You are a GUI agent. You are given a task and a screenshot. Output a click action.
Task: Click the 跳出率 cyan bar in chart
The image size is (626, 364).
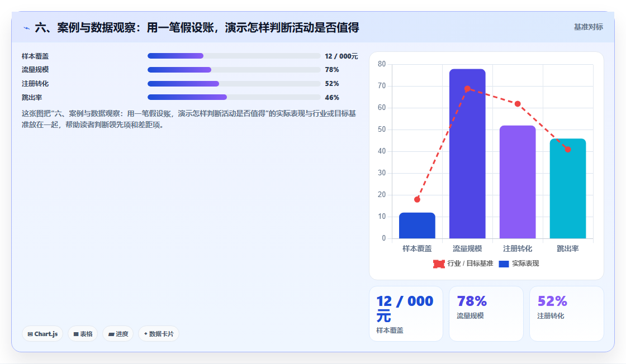point(568,188)
